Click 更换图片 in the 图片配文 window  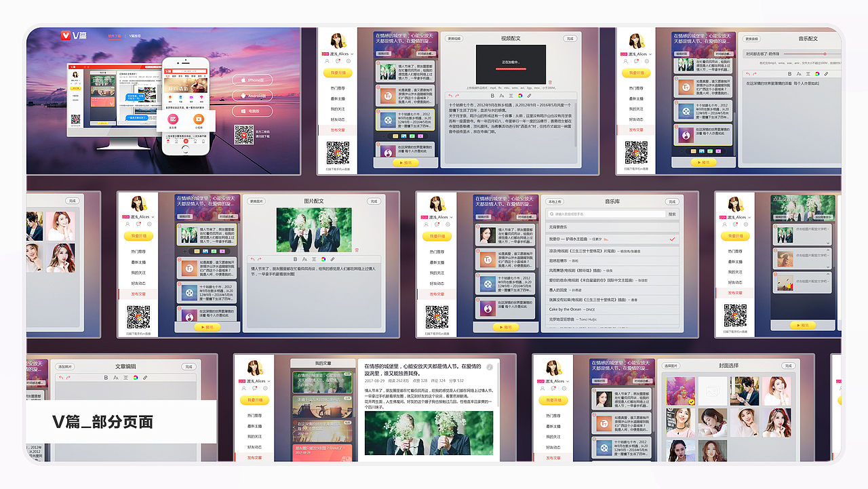pos(256,201)
